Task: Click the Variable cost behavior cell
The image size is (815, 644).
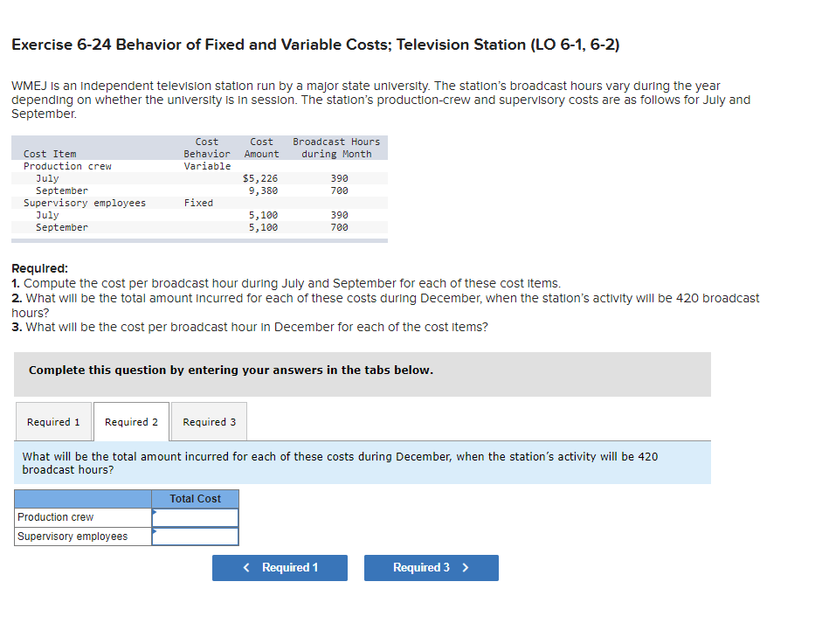Action: click(207, 165)
